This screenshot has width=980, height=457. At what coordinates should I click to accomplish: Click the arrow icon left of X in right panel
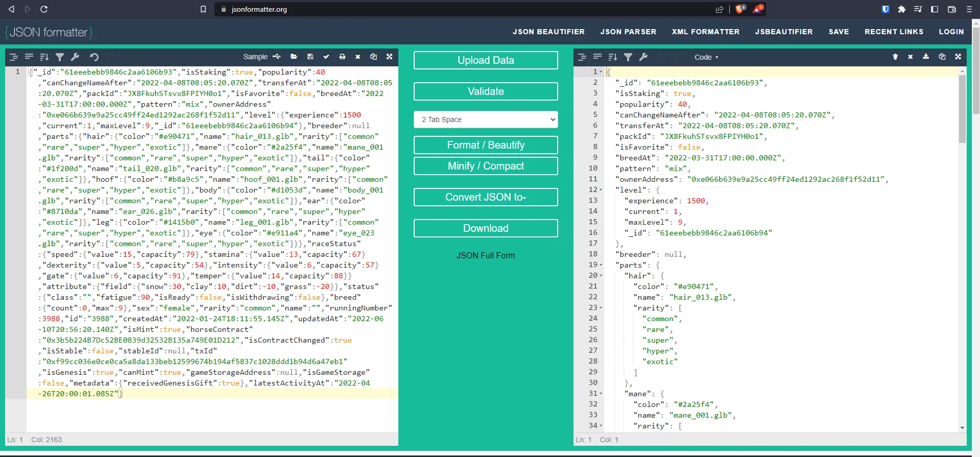[895, 57]
